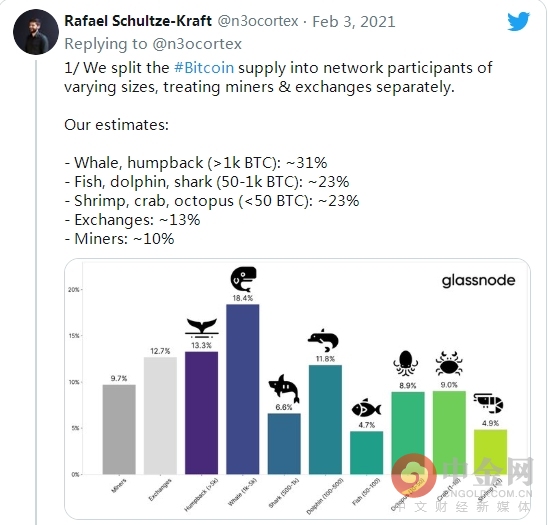Click the light gray Exchanges 12.7% bar
Screen dimensions: 548x525
point(160,415)
